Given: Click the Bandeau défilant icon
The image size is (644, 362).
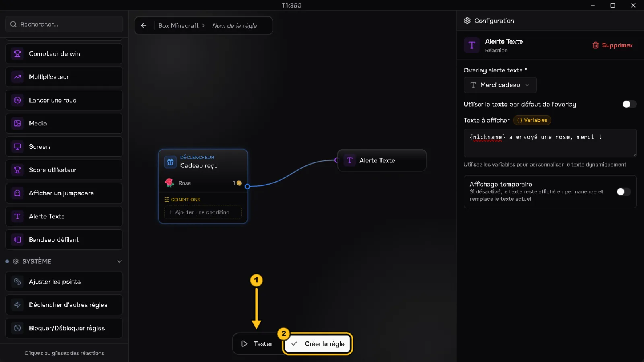Looking at the screenshot, I should 17,240.
